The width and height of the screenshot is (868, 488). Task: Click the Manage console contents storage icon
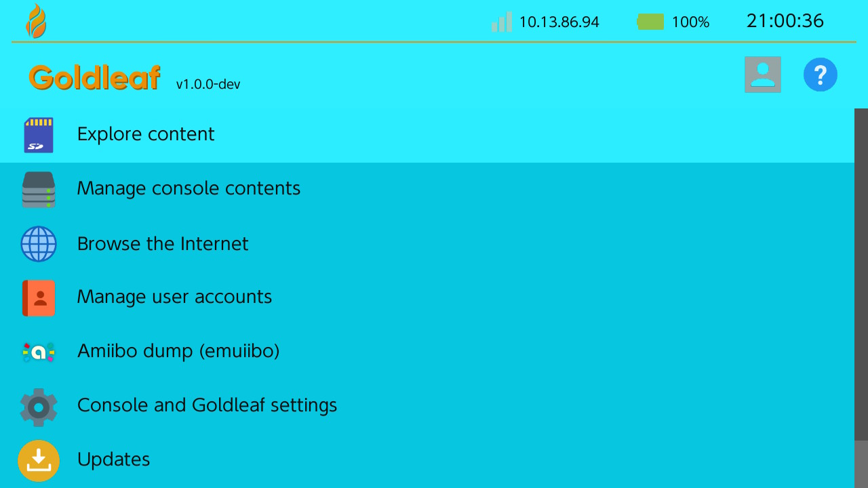[39, 190]
